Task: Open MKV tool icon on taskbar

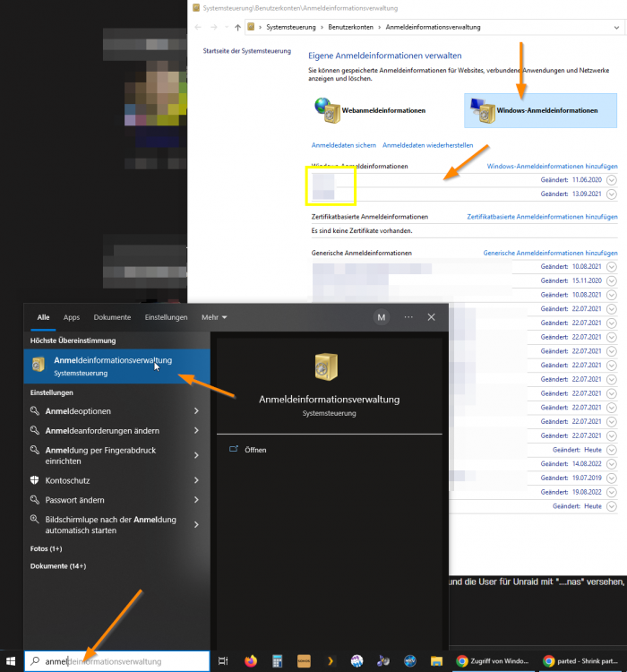Action: (x=410, y=661)
